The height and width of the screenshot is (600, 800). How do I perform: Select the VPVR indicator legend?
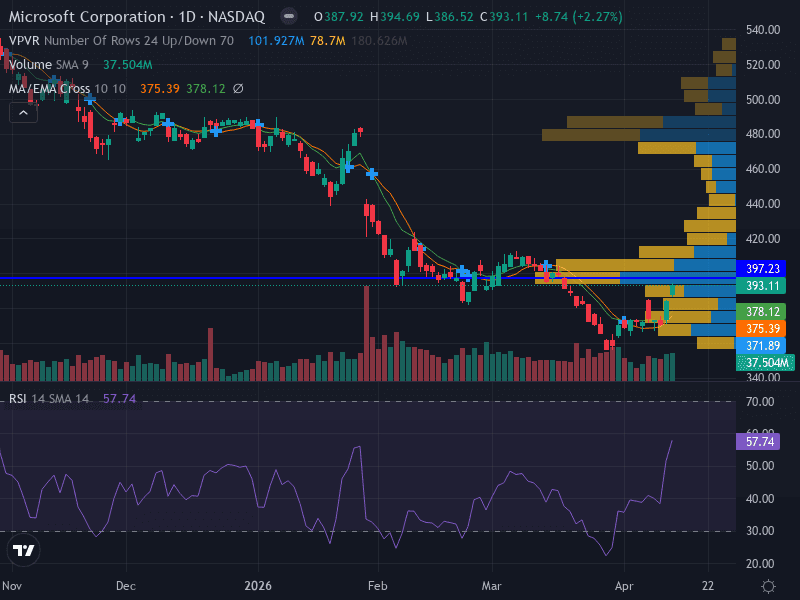121,41
